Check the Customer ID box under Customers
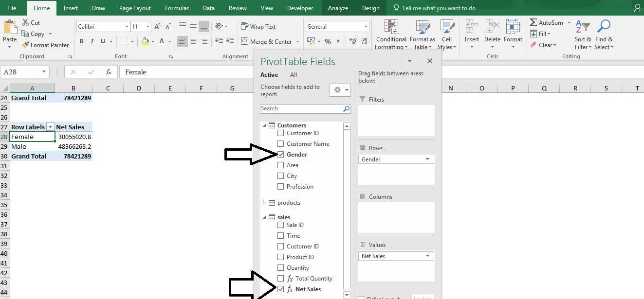This screenshot has width=644, height=299. click(x=280, y=133)
